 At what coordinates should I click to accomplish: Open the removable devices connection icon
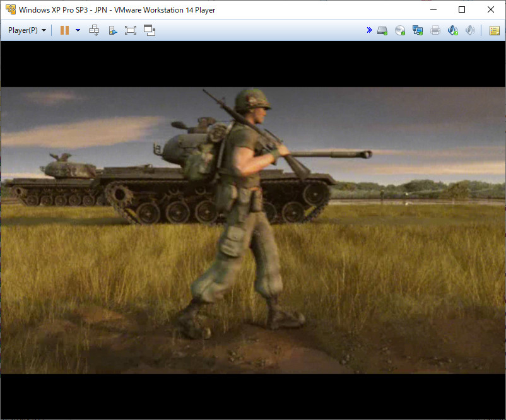click(x=113, y=30)
